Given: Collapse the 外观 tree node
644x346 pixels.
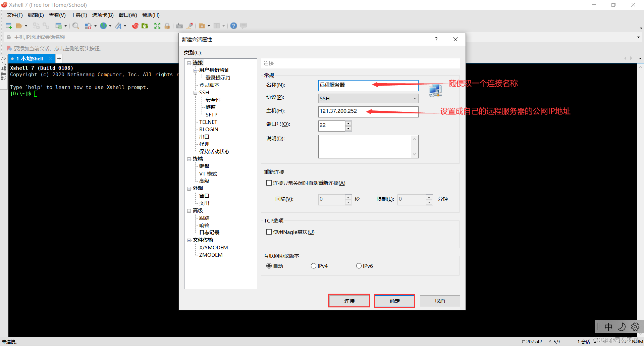Looking at the screenshot, I should [189, 188].
